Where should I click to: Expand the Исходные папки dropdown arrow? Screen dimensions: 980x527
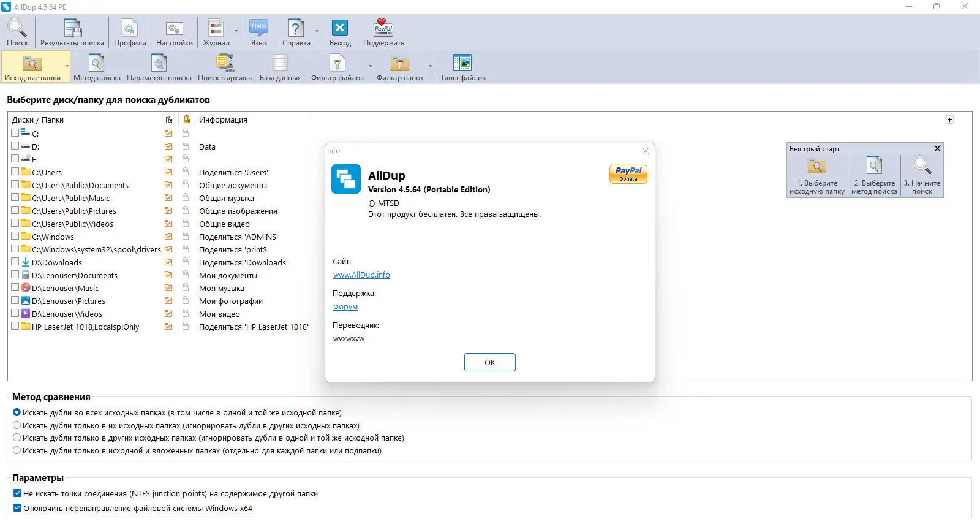tap(67, 66)
